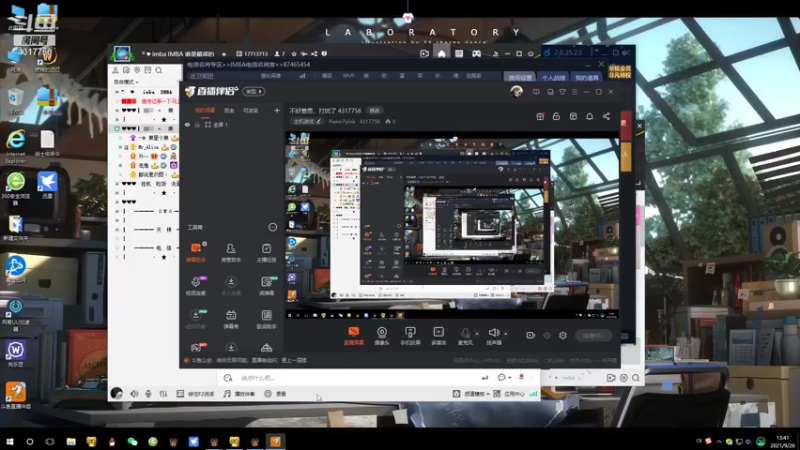Expand the 类型 selector beside the 直播伴侣 logo
Viewport: 800px width, 450px height.
tap(254, 91)
